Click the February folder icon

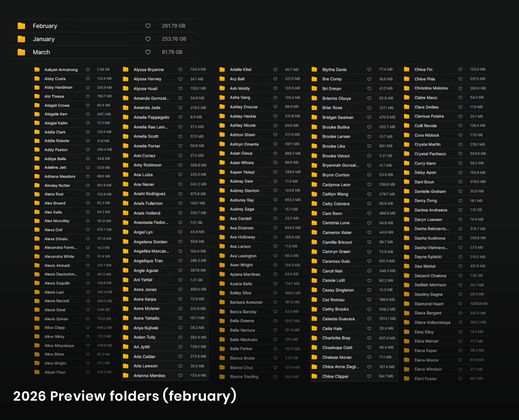(21, 26)
